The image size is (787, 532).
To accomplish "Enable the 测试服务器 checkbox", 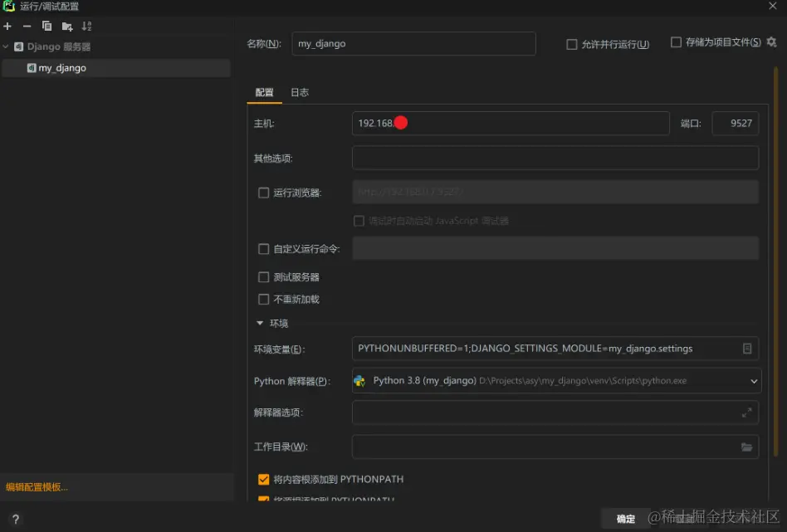I will point(263,277).
